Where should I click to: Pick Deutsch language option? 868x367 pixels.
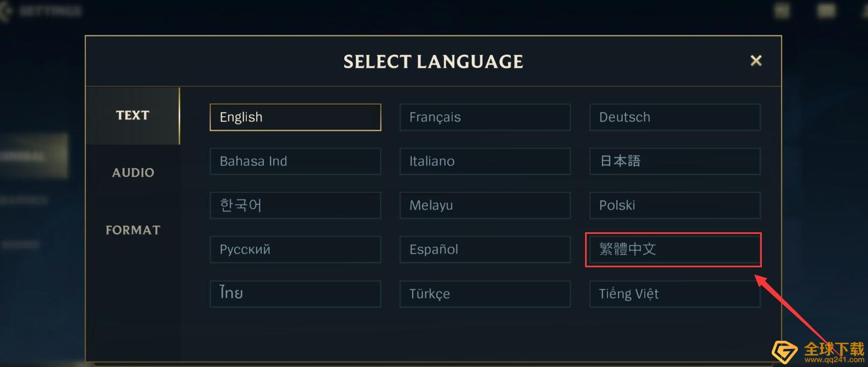(x=675, y=117)
